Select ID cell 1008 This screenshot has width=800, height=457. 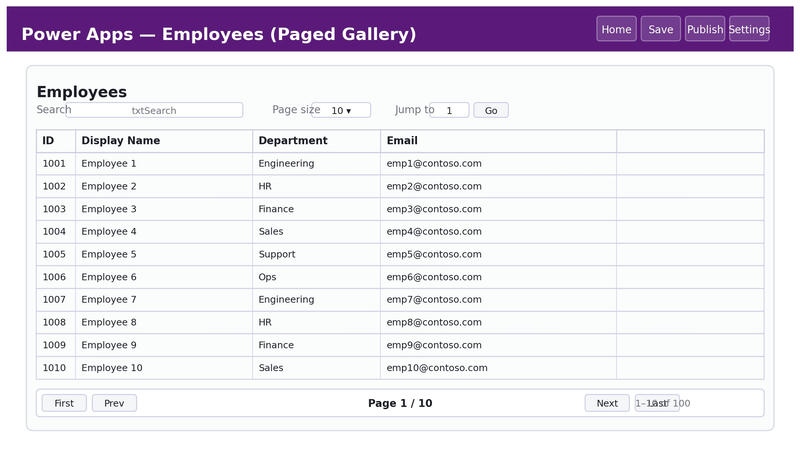56,322
